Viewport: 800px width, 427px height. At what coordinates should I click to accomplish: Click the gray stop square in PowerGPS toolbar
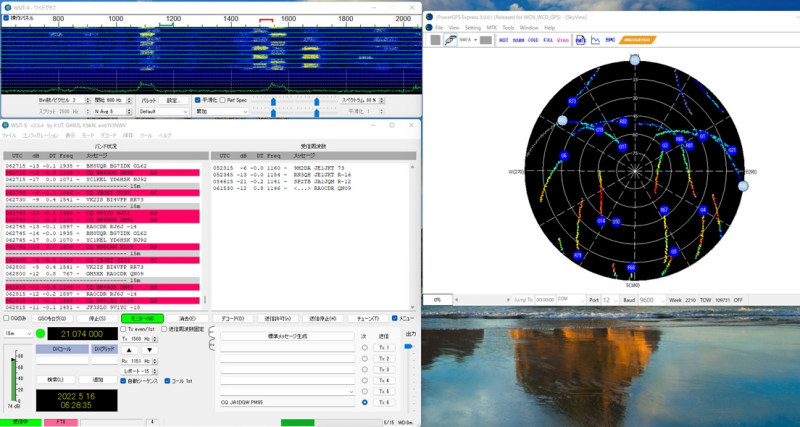pyautogui.click(x=435, y=40)
